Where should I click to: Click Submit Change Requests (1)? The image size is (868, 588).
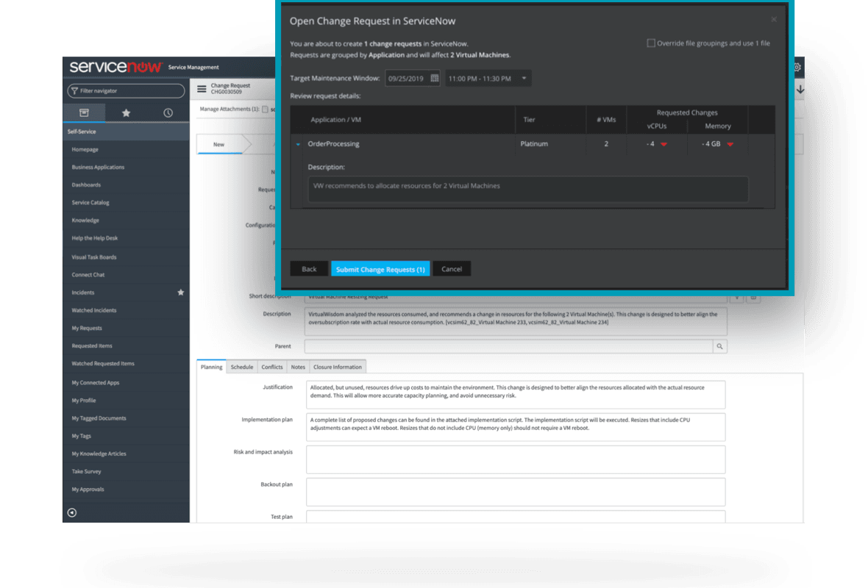tap(380, 269)
